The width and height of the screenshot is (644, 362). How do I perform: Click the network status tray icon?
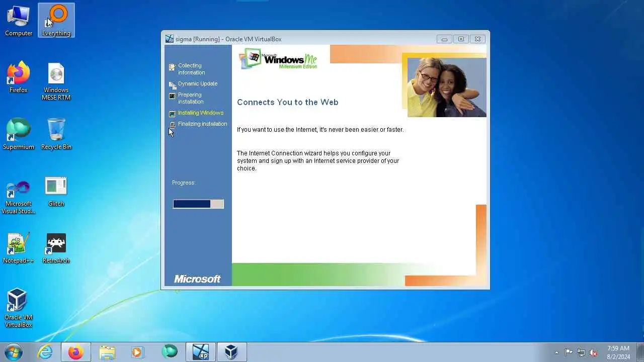pyautogui.click(x=581, y=352)
